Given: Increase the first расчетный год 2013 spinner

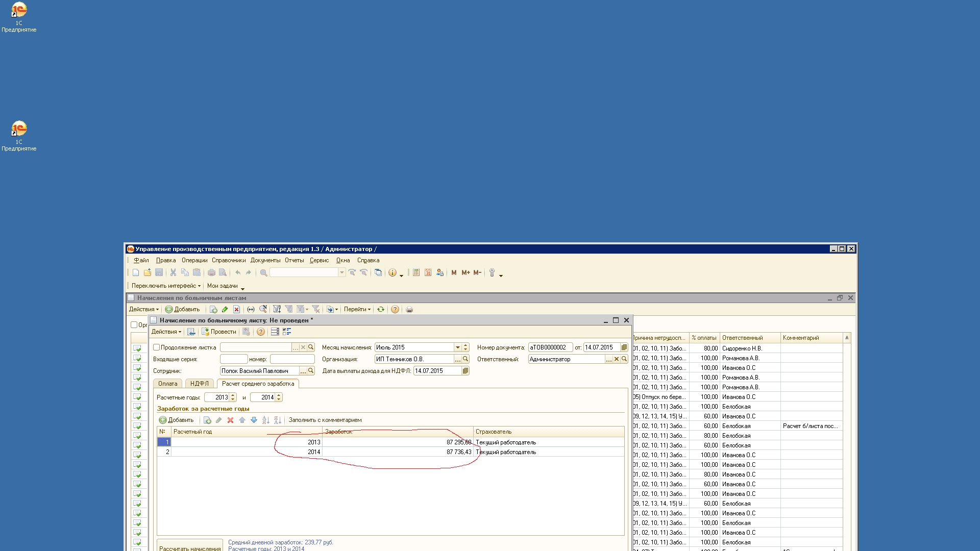Looking at the screenshot, I should (x=233, y=395).
